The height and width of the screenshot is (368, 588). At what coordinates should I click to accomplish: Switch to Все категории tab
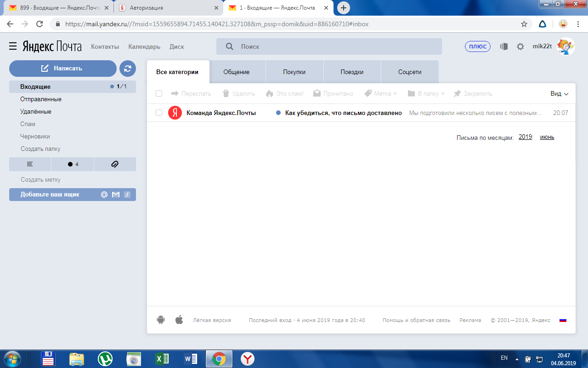(177, 72)
